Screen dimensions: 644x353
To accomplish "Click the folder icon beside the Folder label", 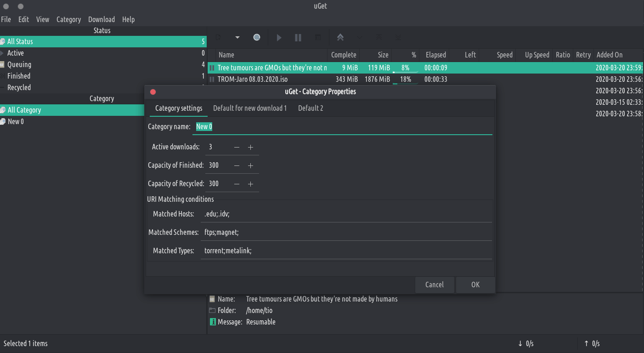I will (212, 310).
